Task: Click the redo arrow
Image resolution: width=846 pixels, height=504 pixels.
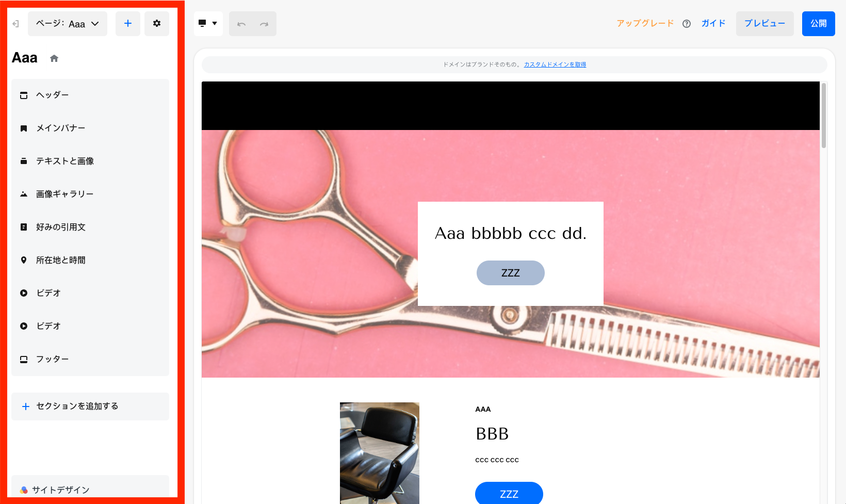Action: tap(264, 24)
